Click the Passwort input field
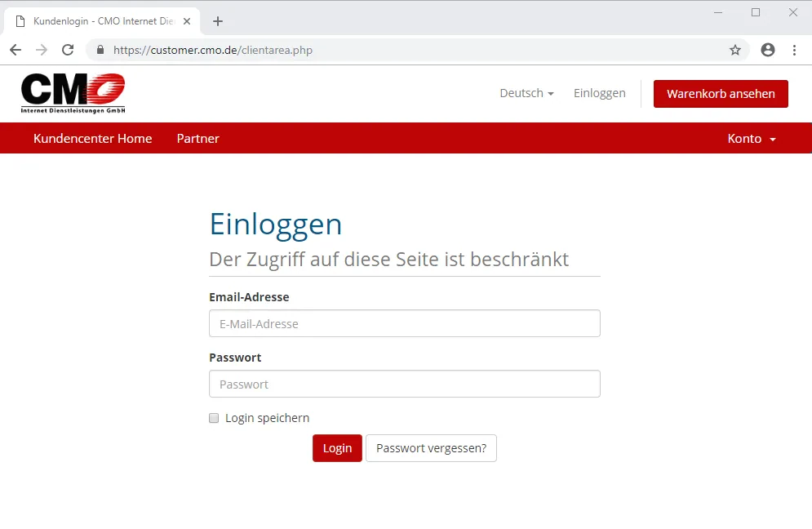Viewport: 812px width, 529px height. (x=405, y=384)
